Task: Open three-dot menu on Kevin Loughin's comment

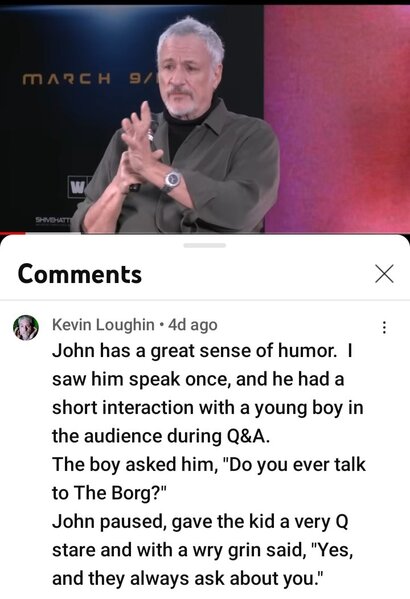Action: [384, 327]
